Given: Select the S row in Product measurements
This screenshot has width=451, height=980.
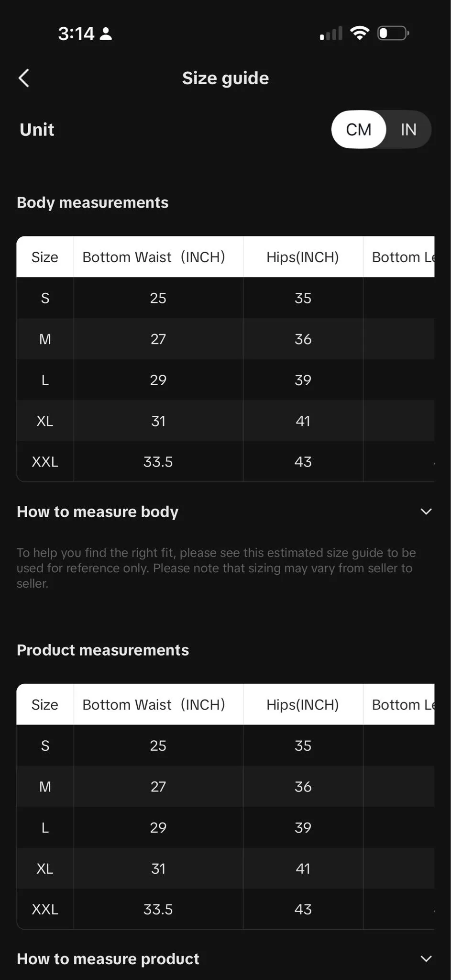Looking at the screenshot, I should point(225,746).
